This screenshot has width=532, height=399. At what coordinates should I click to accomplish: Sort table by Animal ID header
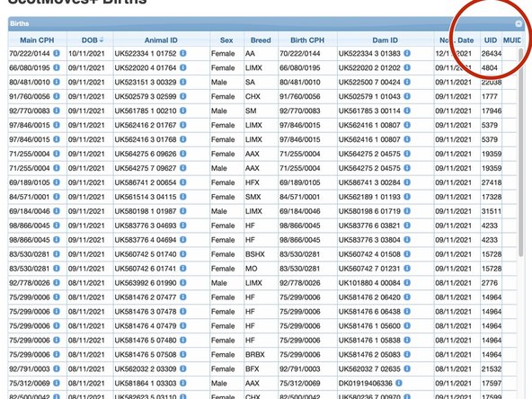click(161, 40)
